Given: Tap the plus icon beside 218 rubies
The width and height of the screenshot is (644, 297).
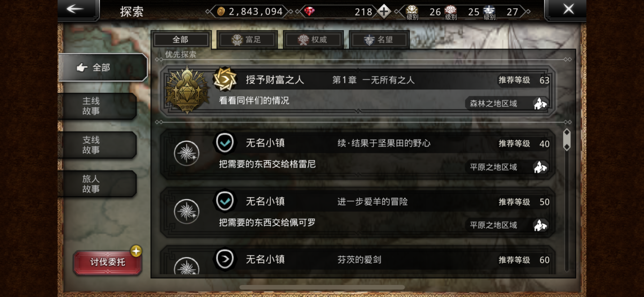Looking at the screenshot, I should click(384, 12).
